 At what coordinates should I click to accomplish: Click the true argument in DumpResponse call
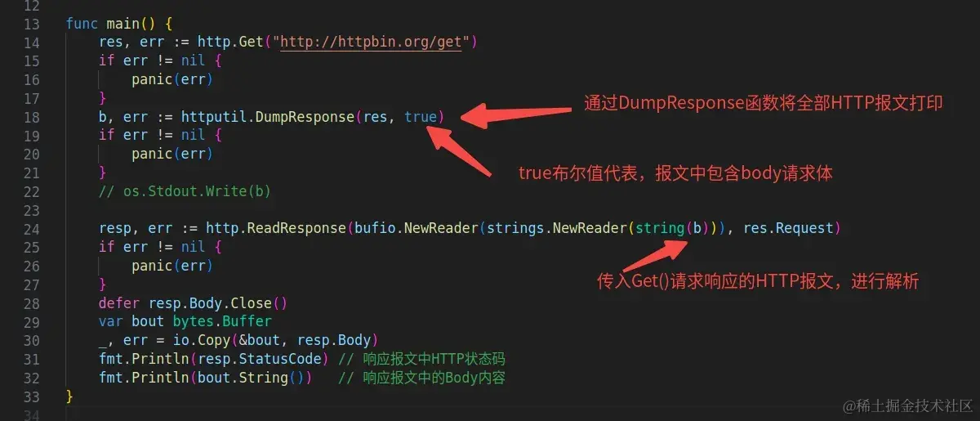pos(421,117)
